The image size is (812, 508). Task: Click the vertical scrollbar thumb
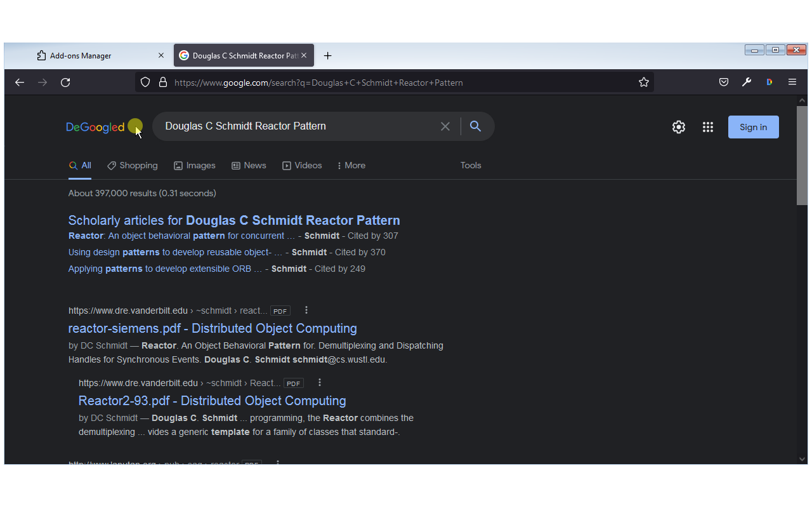pos(802,156)
